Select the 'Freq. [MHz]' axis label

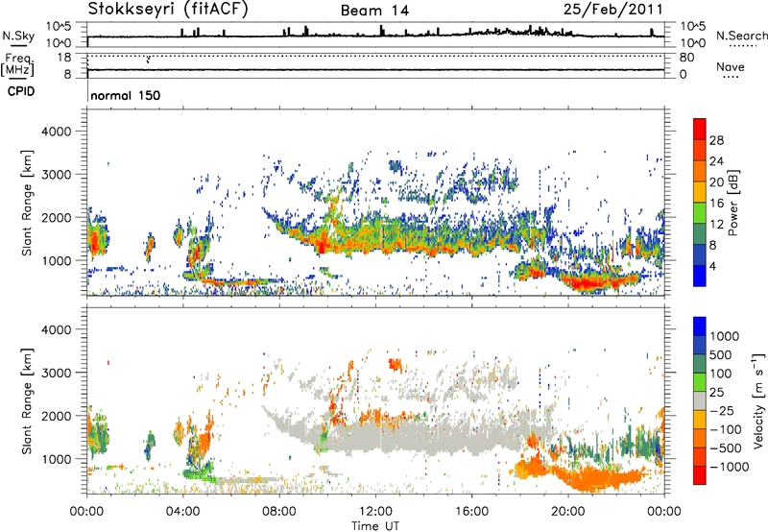[17, 64]
